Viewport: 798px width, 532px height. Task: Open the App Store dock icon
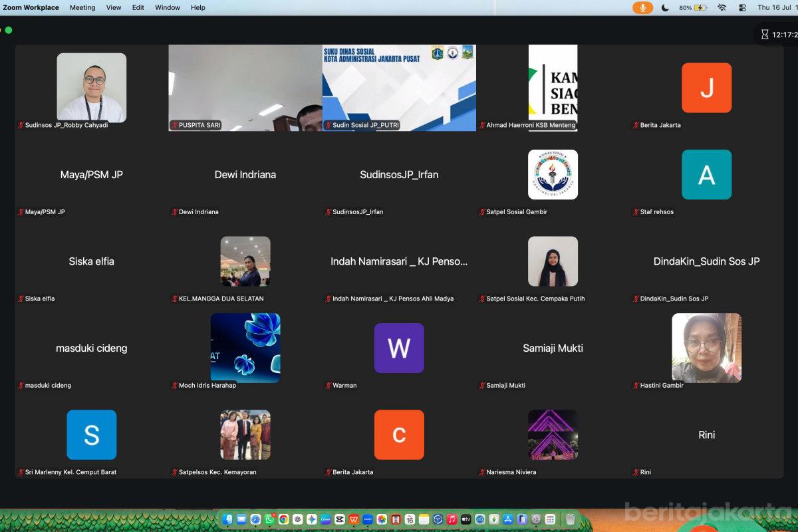coord(507,519)
